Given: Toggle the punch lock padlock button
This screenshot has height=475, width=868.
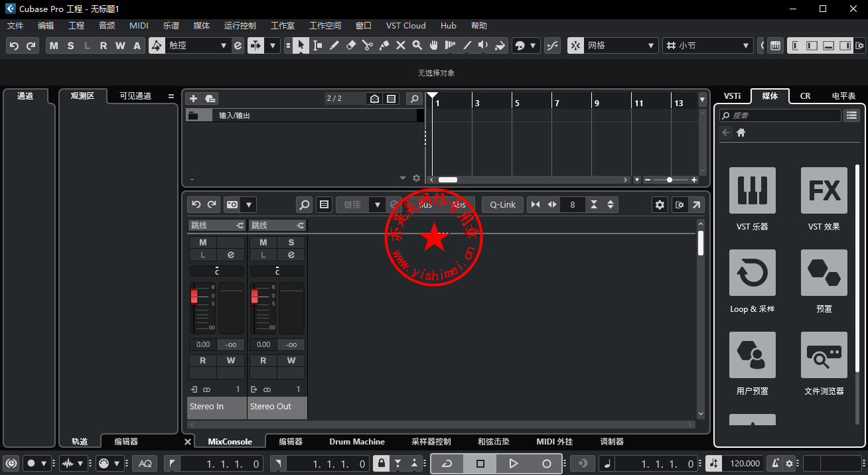Looking at the screenshot, I should 381,464.
